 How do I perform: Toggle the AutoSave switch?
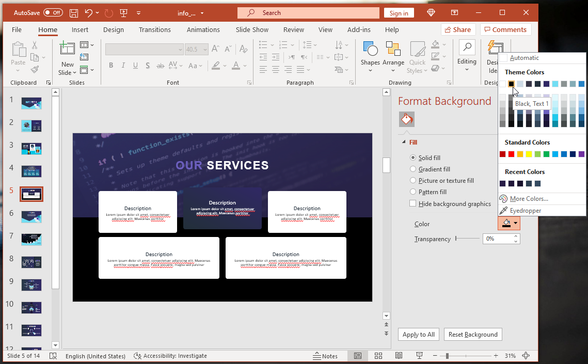tap(53, 13)
